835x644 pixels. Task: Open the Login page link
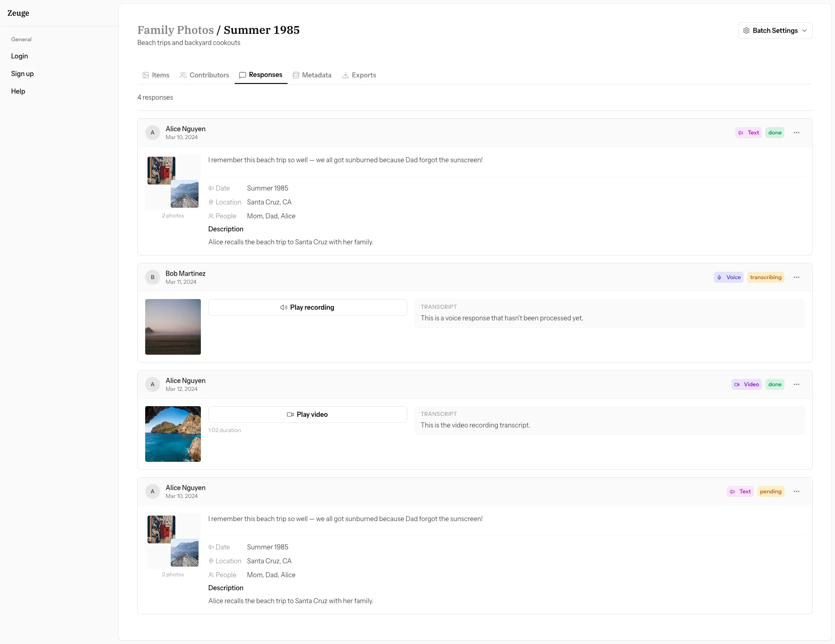point(19,56)
